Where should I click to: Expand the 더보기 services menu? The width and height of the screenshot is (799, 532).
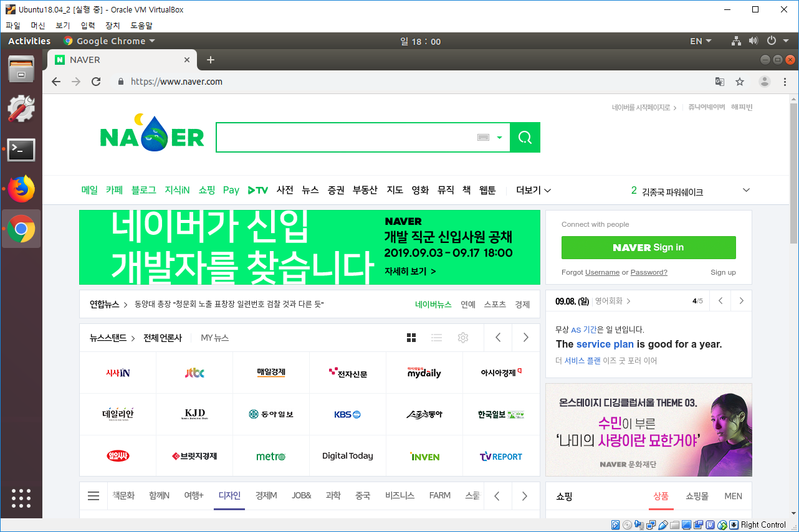point(533,190)
